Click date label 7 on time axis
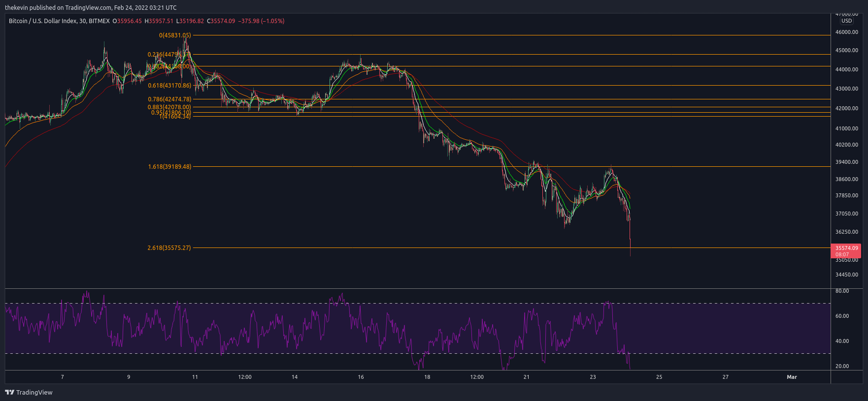Screen dimensions: 868x401 63,377
